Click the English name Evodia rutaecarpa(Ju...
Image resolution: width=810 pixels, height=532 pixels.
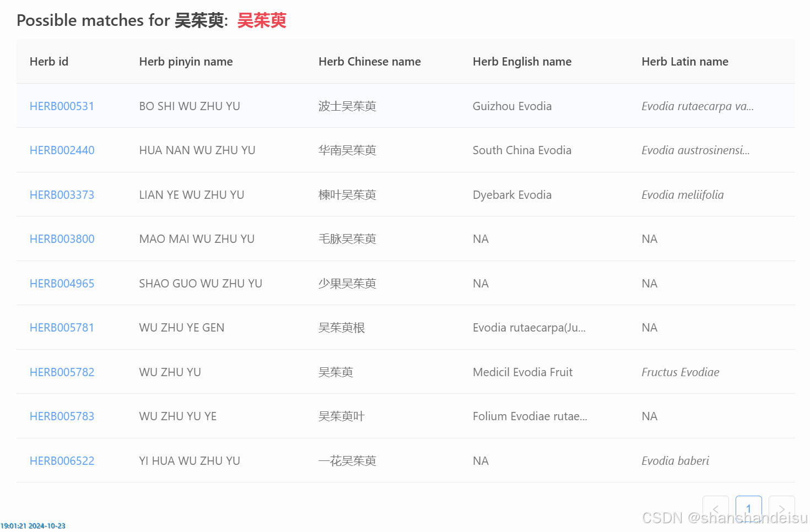point(529,328)
